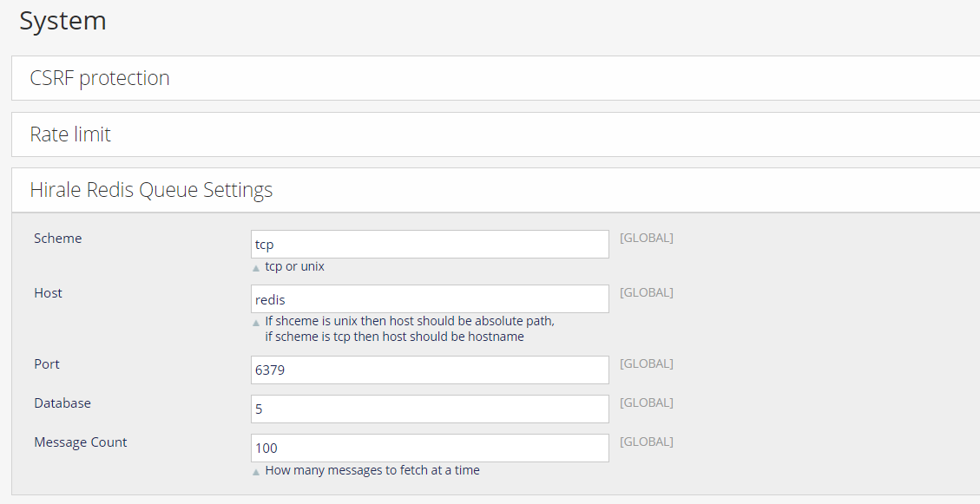Click triangle icon beside messages fetch hint

[256, 472]
